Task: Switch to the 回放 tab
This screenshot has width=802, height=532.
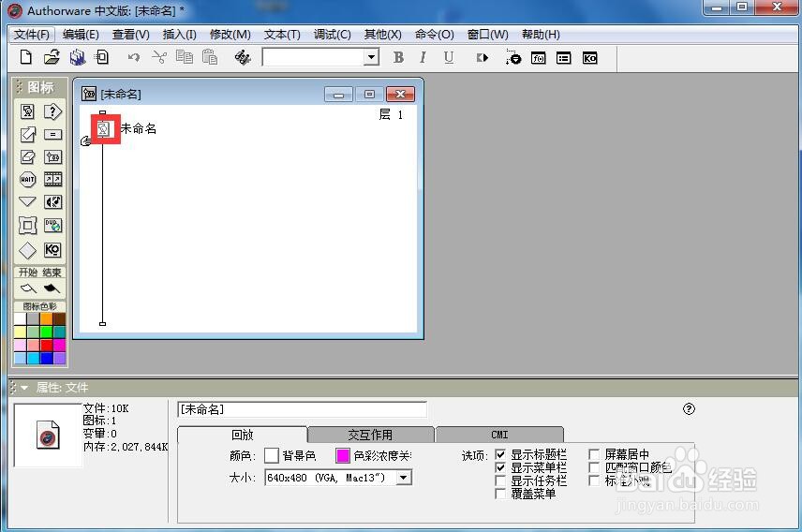Action: (x=243, y=435)
